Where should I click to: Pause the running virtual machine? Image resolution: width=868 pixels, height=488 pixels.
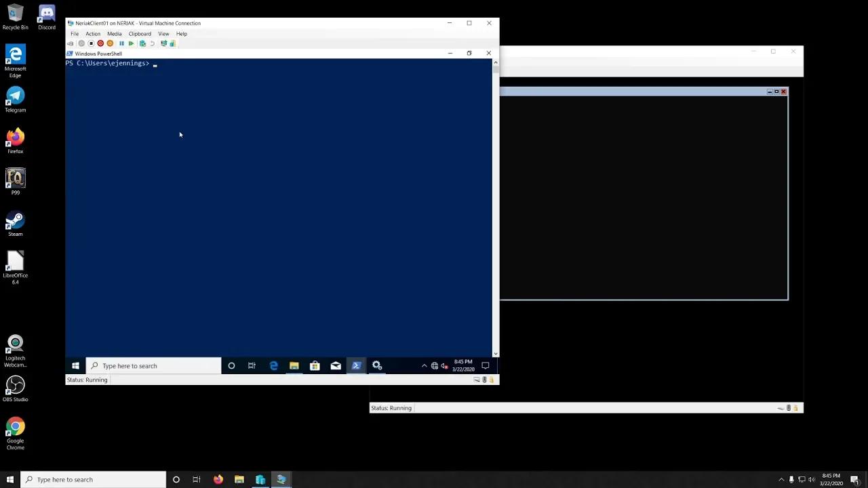click(x=121, y=43)
